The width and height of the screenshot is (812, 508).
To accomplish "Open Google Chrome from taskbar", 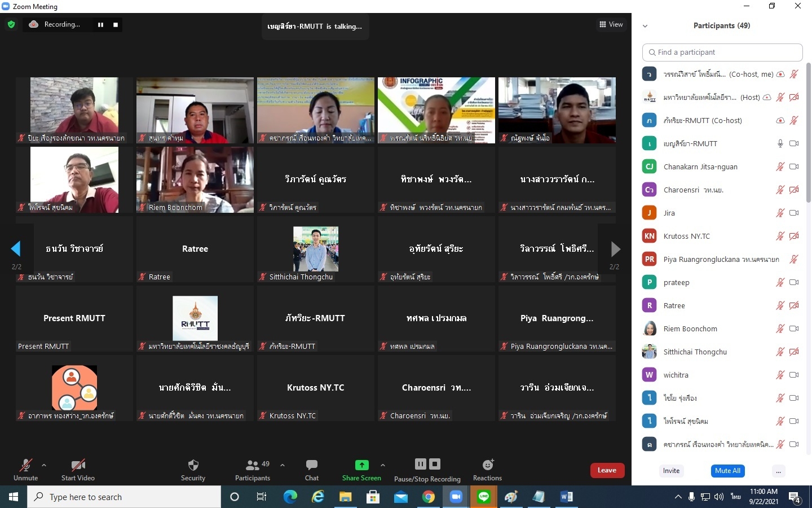I will tap(429, 497).
